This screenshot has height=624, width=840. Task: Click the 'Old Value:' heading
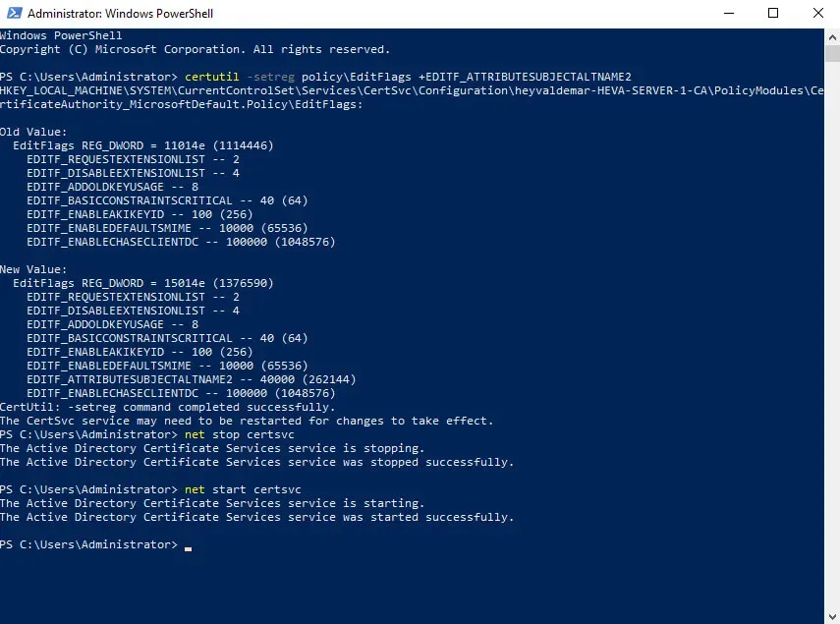[33, 132]
